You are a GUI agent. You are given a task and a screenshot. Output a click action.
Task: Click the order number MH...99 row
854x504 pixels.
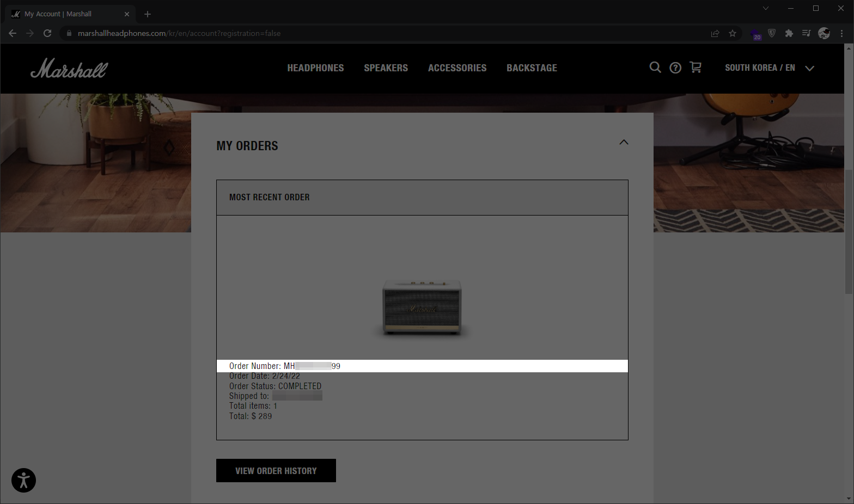[422, 366]
